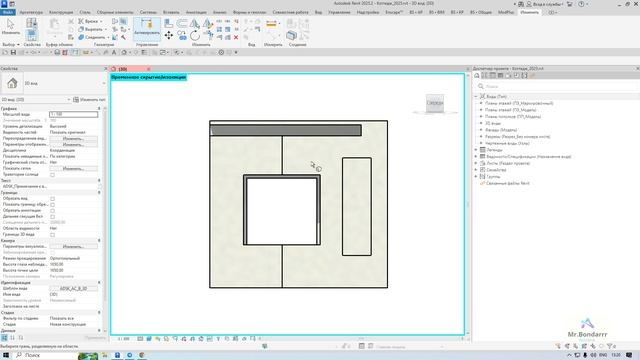This screenshot has height=360, width=640.
Task: Click the Windows taskbar search box
Action: [46, 356]
